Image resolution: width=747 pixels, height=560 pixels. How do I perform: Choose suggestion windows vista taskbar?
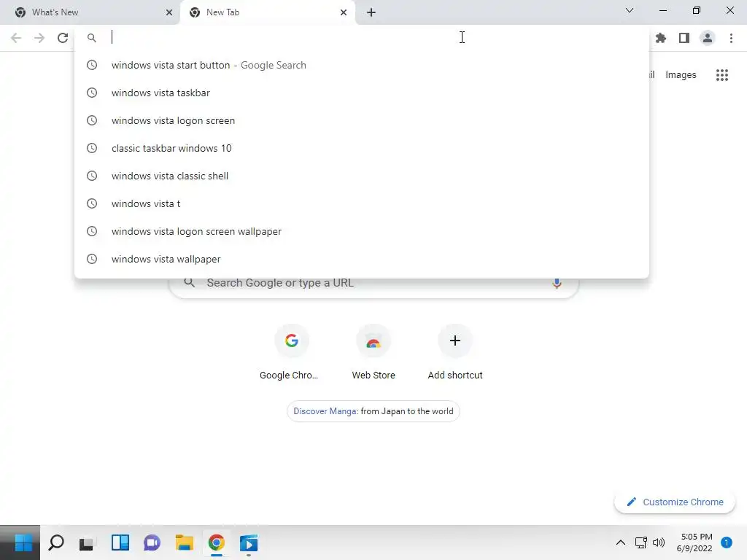[x=362, y=93]
